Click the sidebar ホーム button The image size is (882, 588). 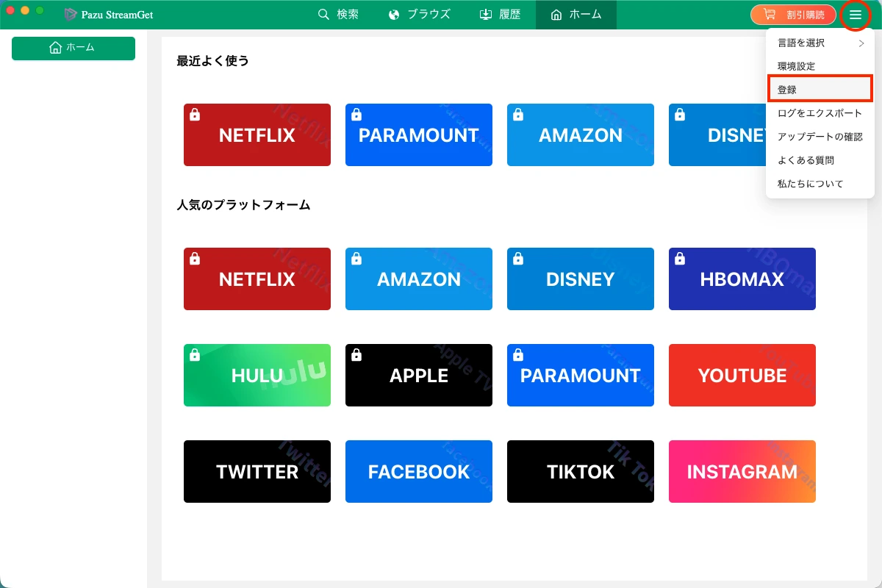[x=73, y=48]
